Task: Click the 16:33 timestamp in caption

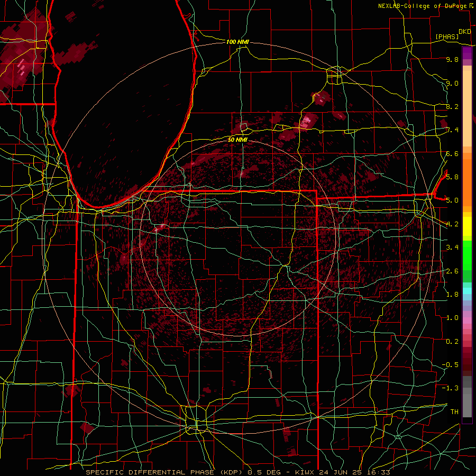Action: pos(378,472)
